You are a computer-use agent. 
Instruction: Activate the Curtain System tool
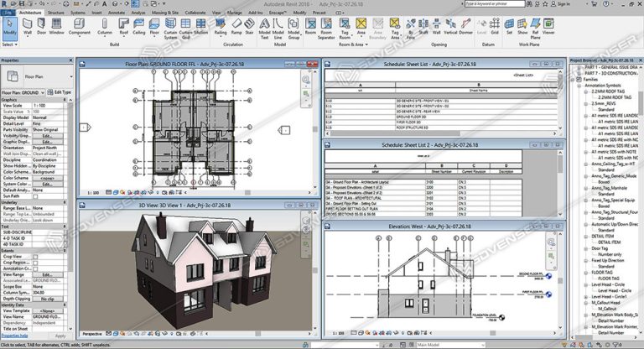(x=170, y=29)
